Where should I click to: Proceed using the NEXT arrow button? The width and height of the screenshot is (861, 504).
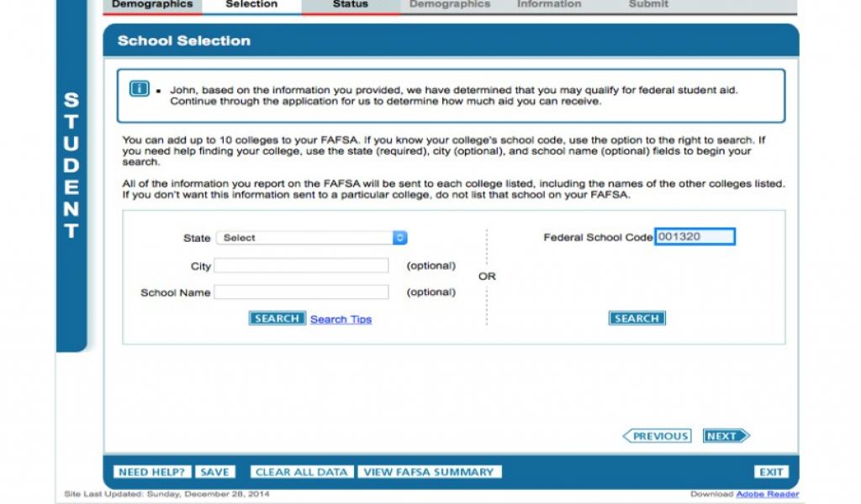coord(726,436)
